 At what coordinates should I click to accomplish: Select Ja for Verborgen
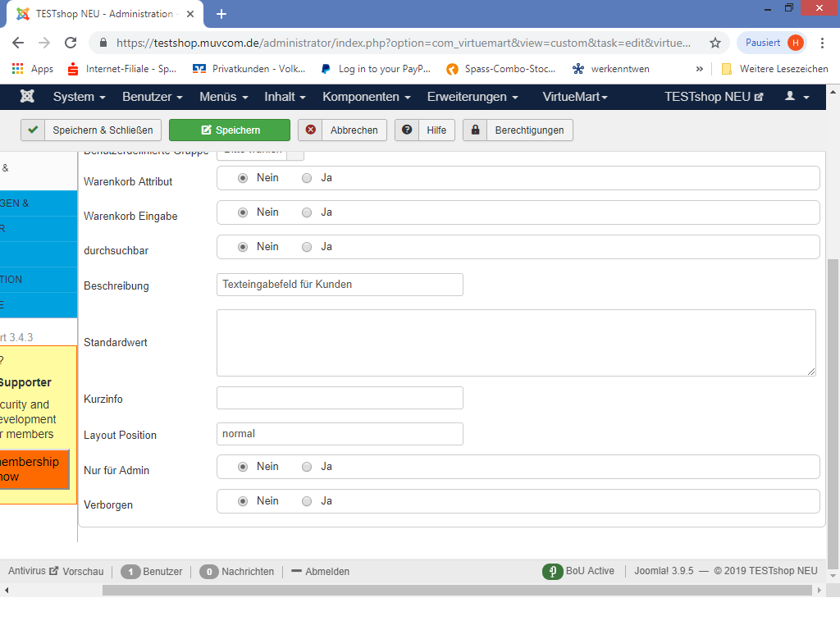307,501
